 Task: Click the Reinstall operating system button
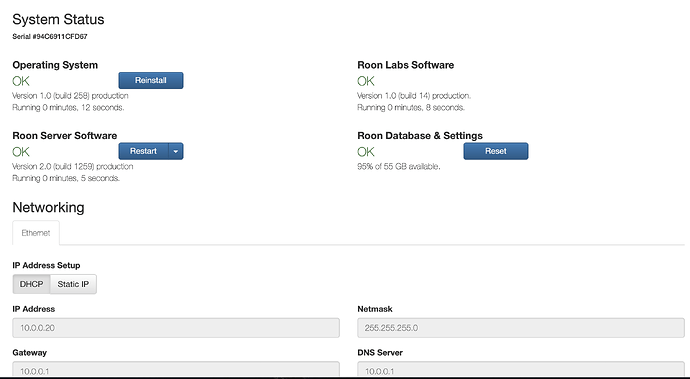[150, 81]
